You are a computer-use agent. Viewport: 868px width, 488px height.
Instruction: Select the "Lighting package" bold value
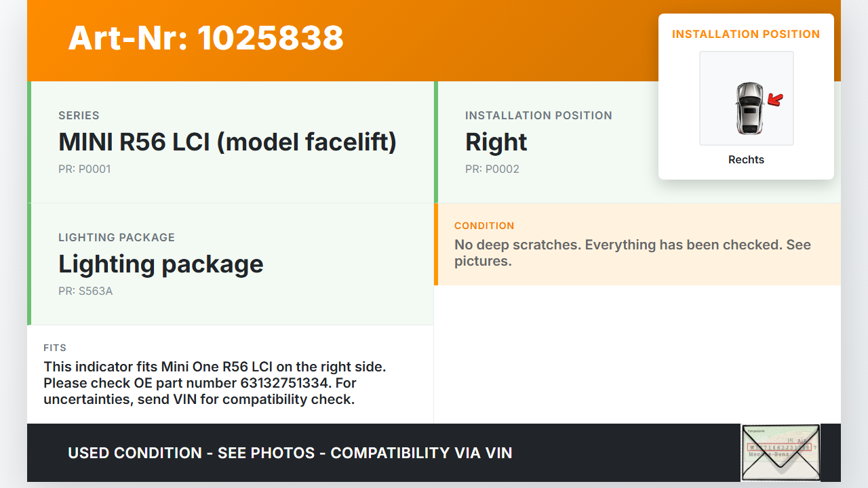161,264
